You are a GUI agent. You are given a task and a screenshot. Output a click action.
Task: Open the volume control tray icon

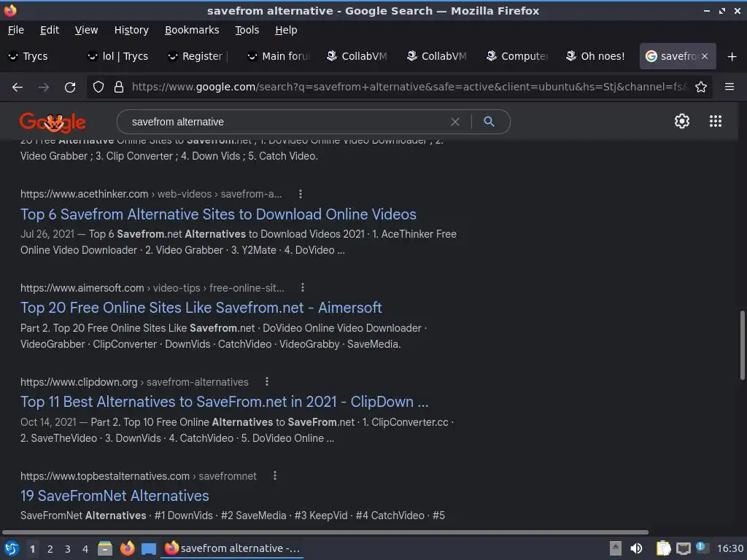[636, 548]
